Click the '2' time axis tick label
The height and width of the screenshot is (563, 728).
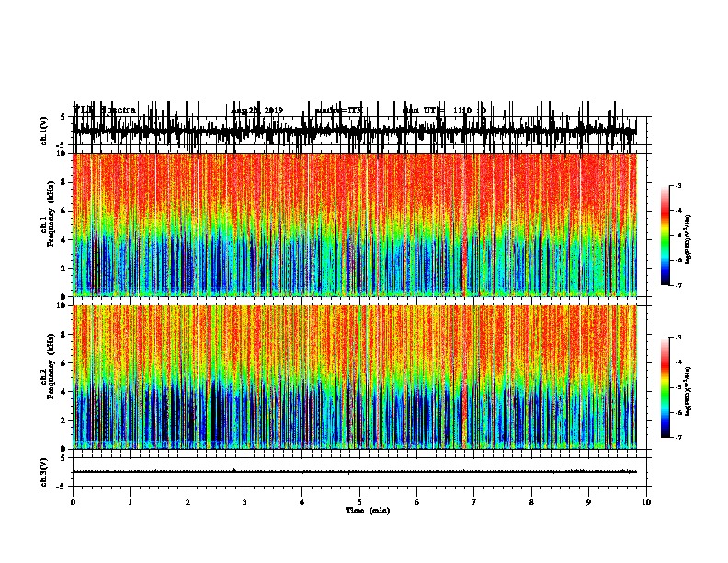click(x=188, y=502)
